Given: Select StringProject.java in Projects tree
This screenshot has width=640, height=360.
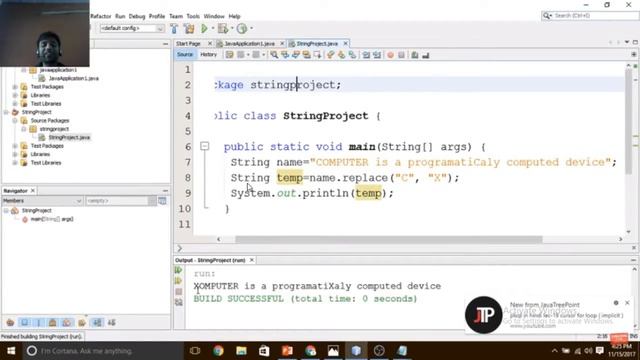Looking at the screenshot, I should pyautogui.click(x=69, y=138).
